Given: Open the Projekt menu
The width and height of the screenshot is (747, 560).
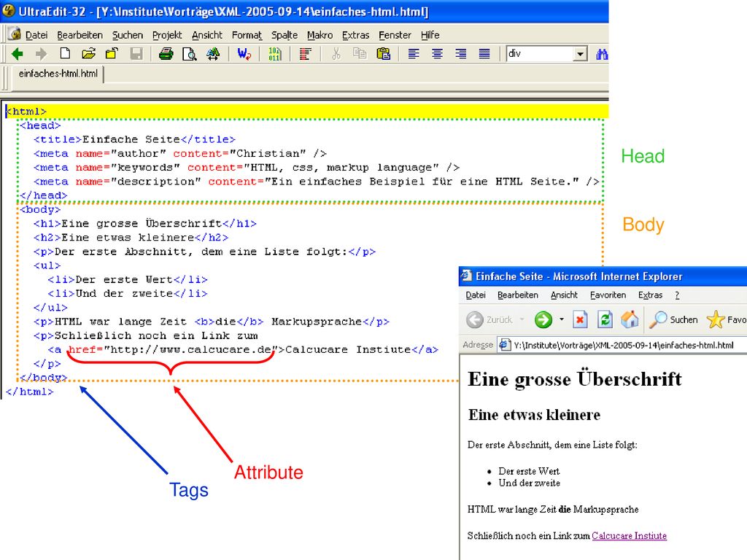Looking at the screenshot, I should click(x=167, y=35).
